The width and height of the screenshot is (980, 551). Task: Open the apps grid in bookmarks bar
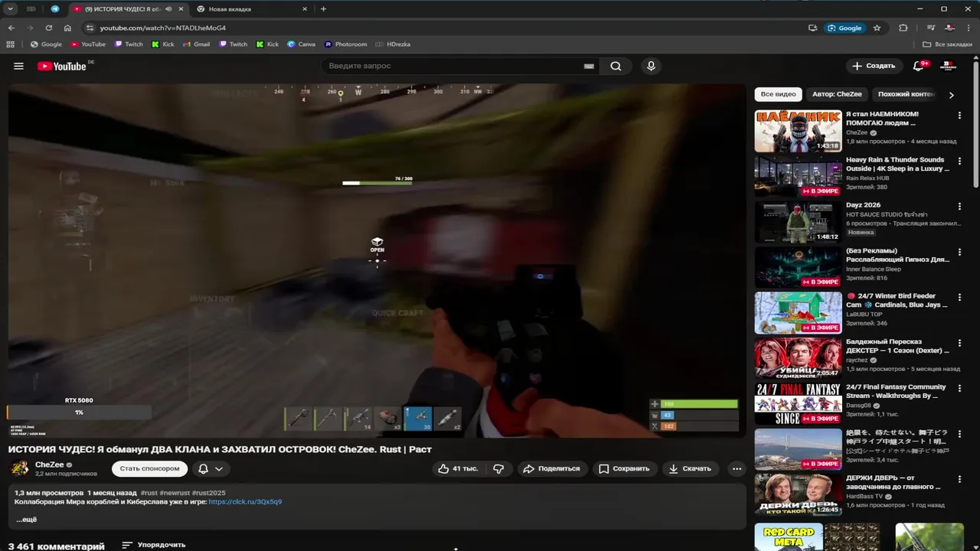coord(11,44)
